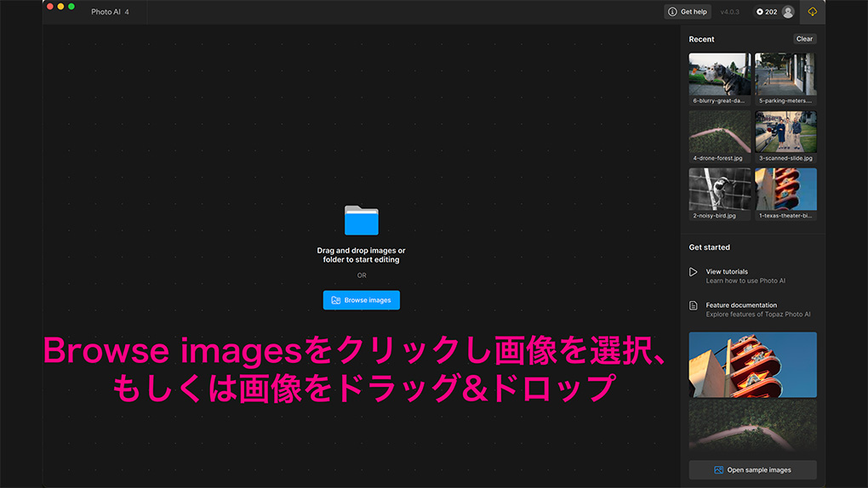Open recent image 1-texas-theater-bi...
The image size is (868, 488).
[785, 194]
